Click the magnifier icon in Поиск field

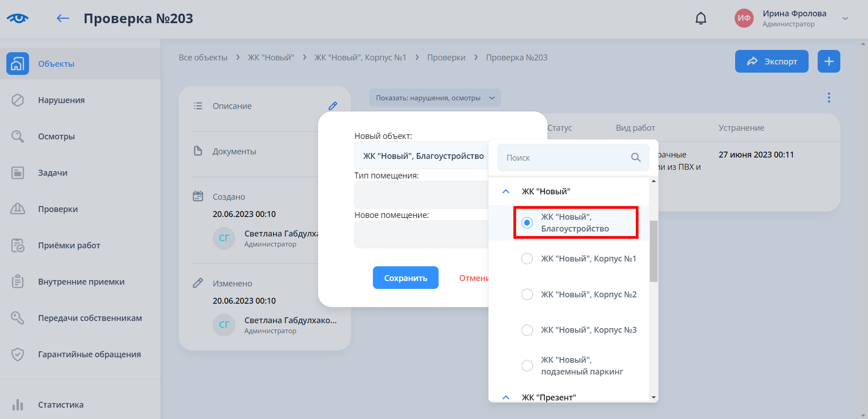(636, 158)
